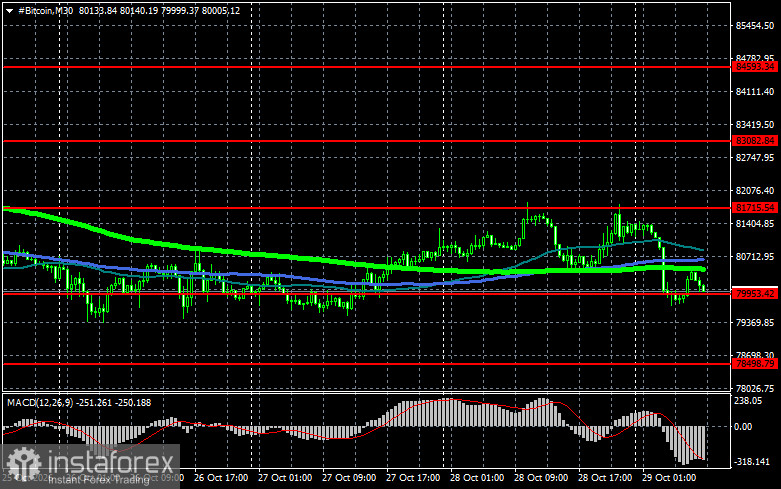Click the #Bitcoin,M30 chart title

(x=45, y=10)
